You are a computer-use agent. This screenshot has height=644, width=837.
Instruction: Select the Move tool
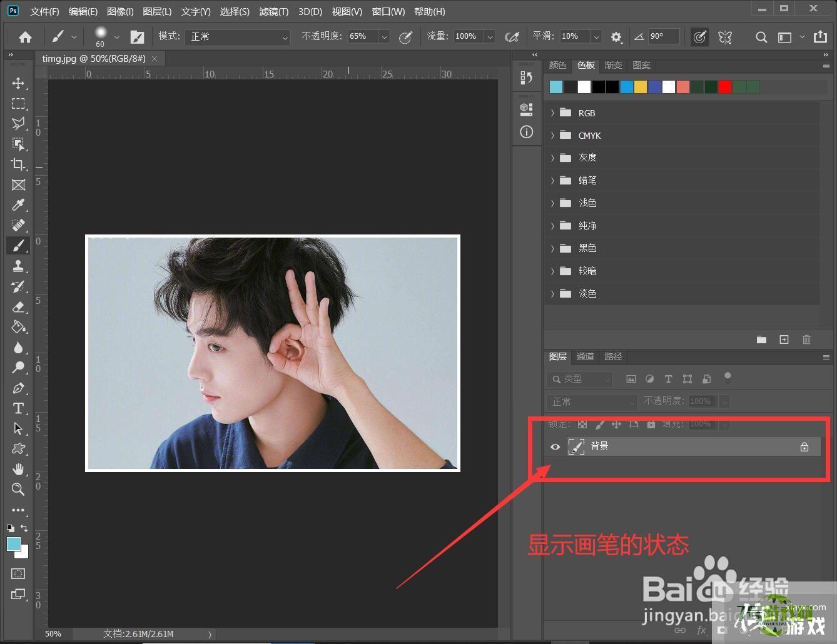[x=18, y=83]
